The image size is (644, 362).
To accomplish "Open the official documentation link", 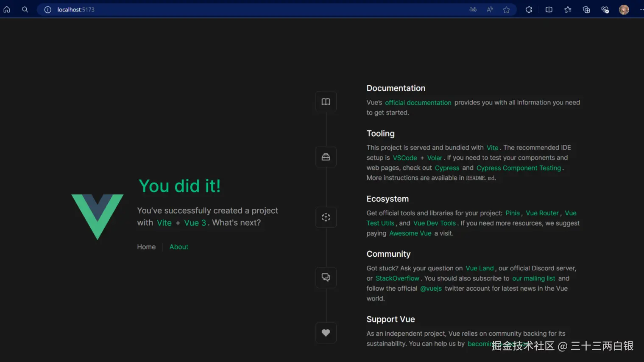I will (418, 103).
